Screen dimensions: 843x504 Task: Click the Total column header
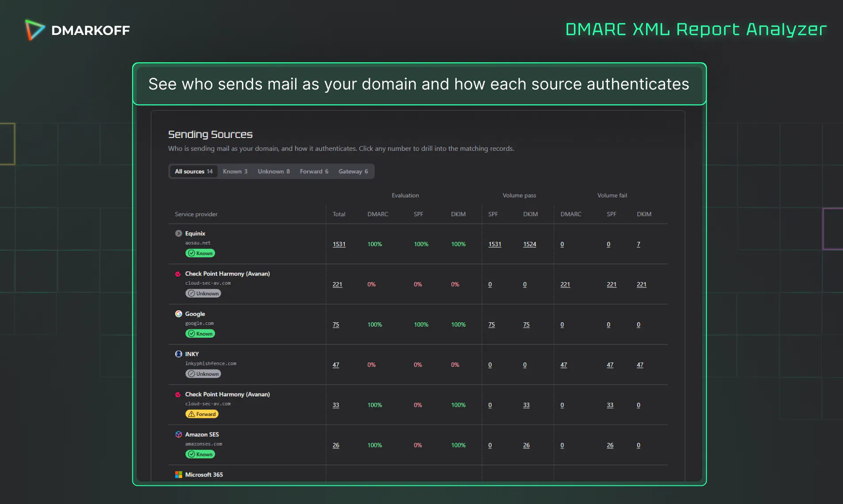pyautogui.click(x=339, y=214)
